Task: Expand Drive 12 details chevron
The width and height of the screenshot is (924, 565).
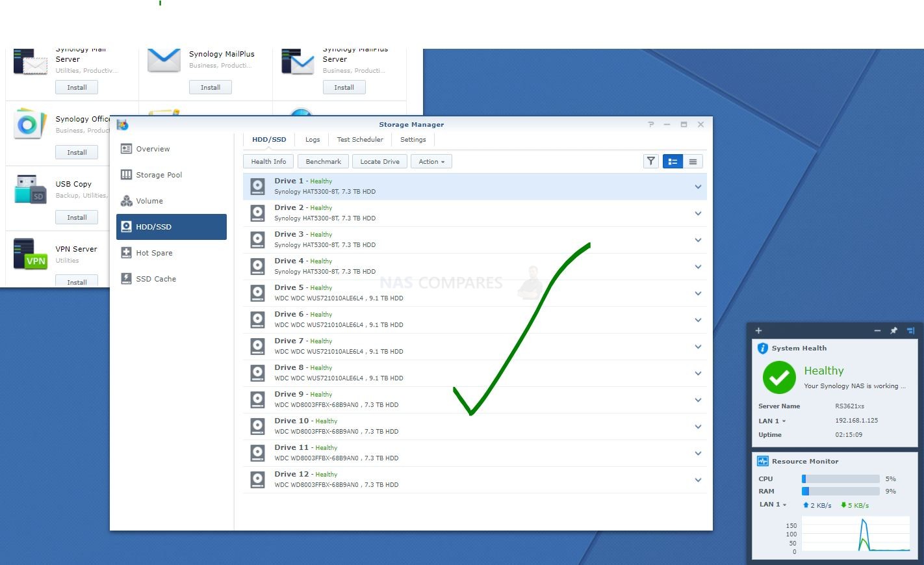Action: 698,480
